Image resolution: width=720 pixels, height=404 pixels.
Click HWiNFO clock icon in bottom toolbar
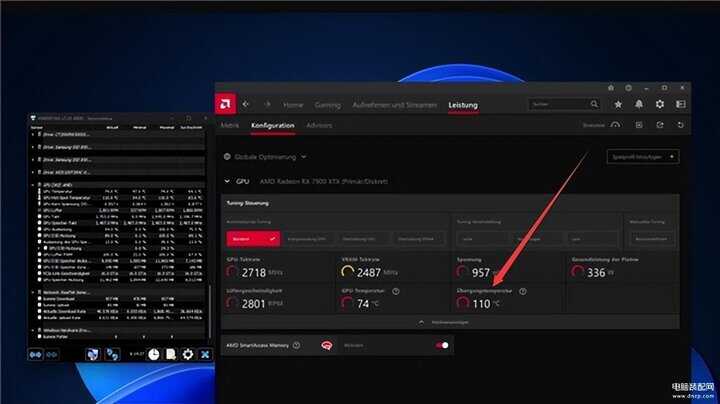click(x=154, y=354)
